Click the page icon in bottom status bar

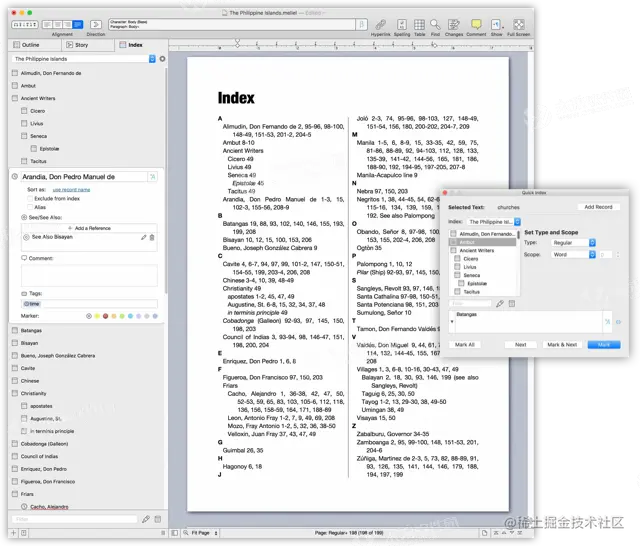pos(484,533)
